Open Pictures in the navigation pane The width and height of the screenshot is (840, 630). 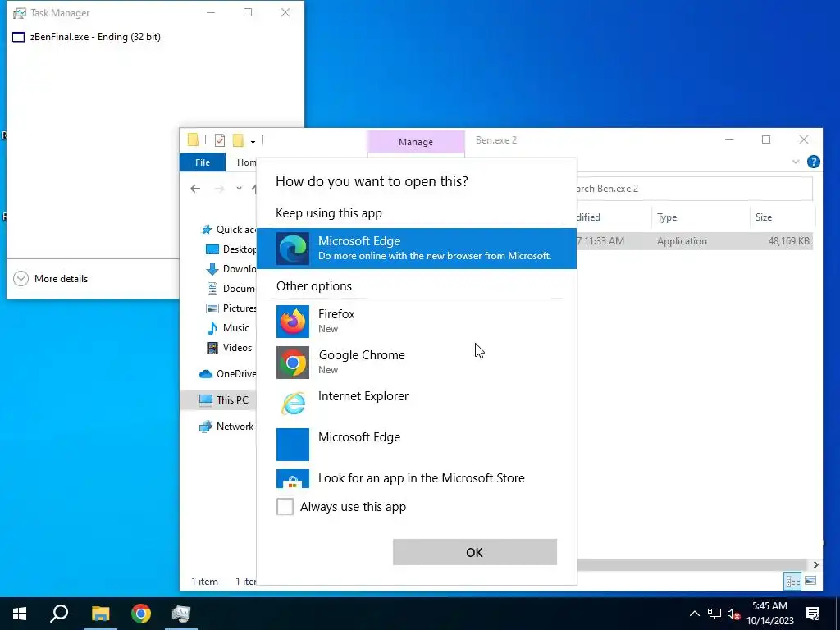[231, 308]
